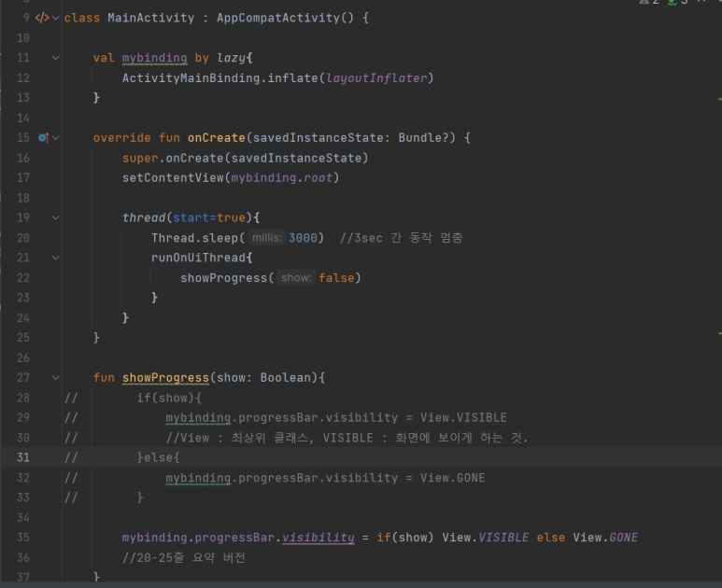Click the italic lazy keyword on line 11
Image resolution: width=722 pixels, height=588 pixels.
point(231,58)
